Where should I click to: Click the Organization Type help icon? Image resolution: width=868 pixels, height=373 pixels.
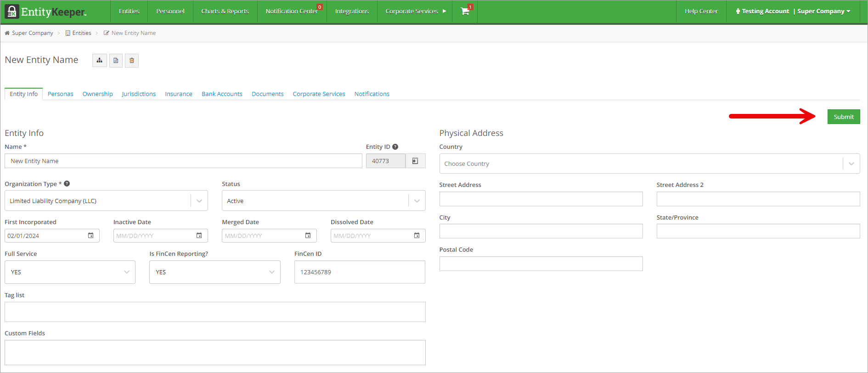coord(67,184)
